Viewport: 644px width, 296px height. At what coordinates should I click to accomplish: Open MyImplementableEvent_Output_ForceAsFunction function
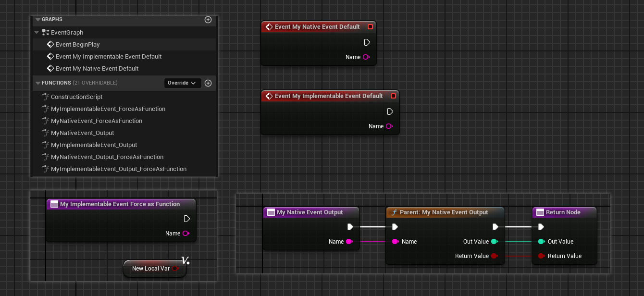pos(118,169)
